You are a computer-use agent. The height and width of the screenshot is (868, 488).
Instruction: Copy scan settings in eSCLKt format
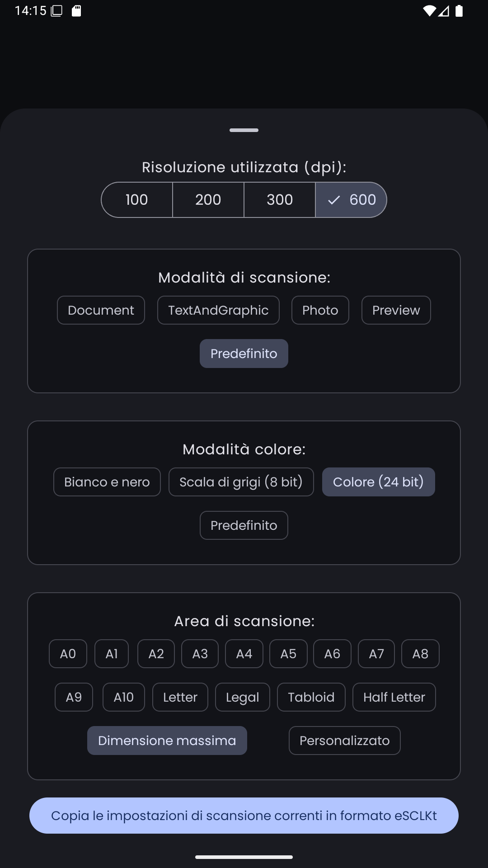244,816
